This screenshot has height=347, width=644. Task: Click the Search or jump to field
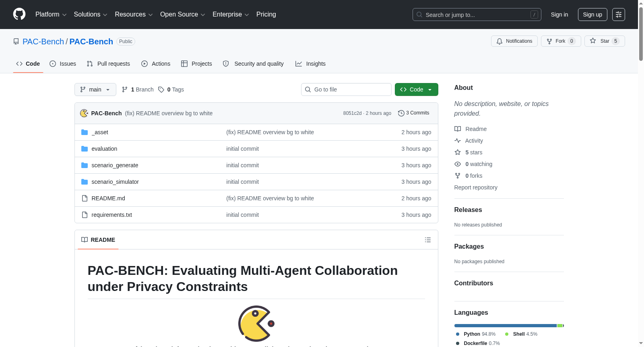[477, 15]
